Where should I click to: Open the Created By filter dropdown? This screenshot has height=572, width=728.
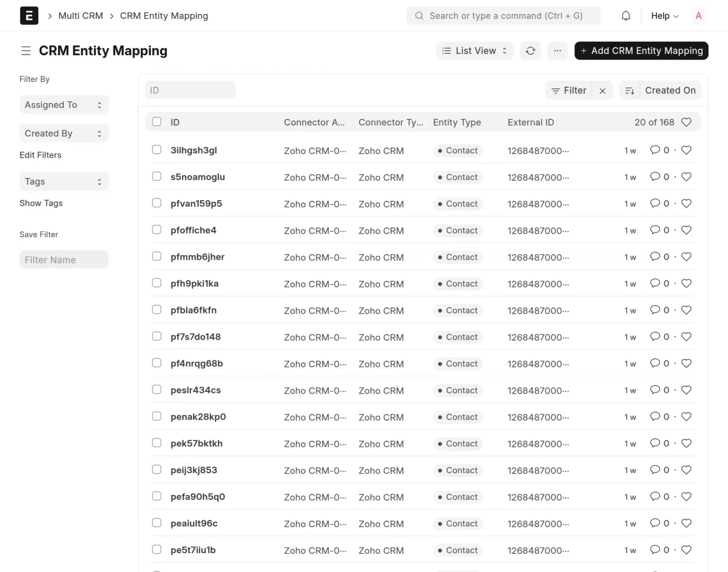click(64, 133)
